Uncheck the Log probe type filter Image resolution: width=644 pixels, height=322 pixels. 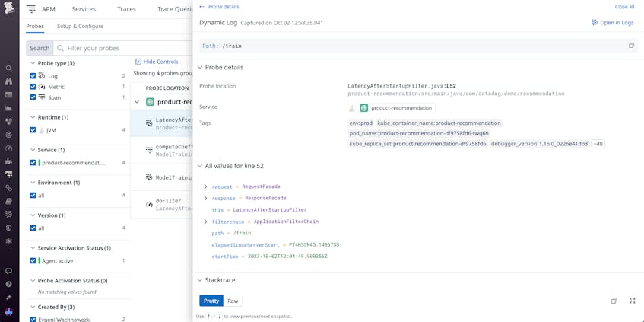tap(33, 76)
